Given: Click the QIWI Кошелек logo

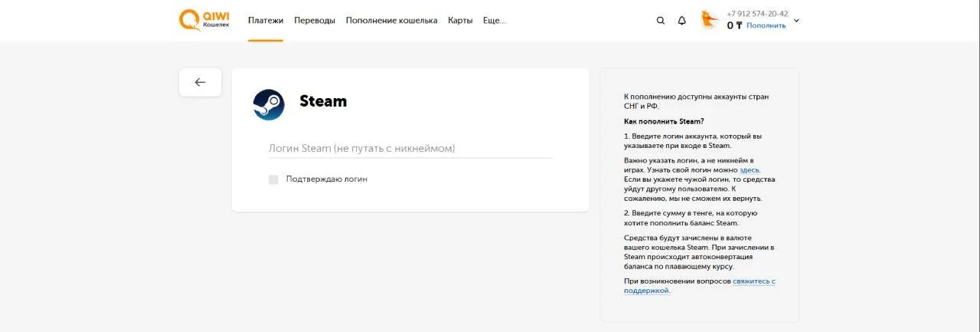Looking at the screenshot, I should tap(204, 20).
